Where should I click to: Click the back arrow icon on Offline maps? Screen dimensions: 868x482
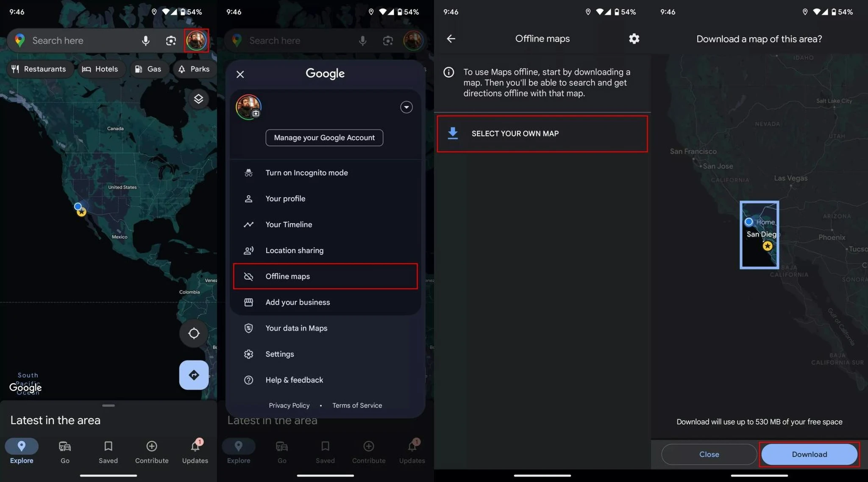451,39
